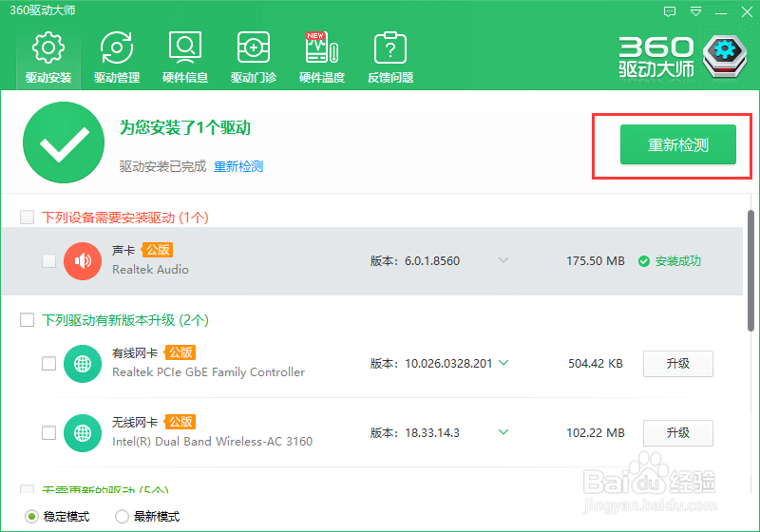Click the 下列驱动有新版本升级 (2个) heading
The image size is (760, 532).
click(x=125, y=320)
